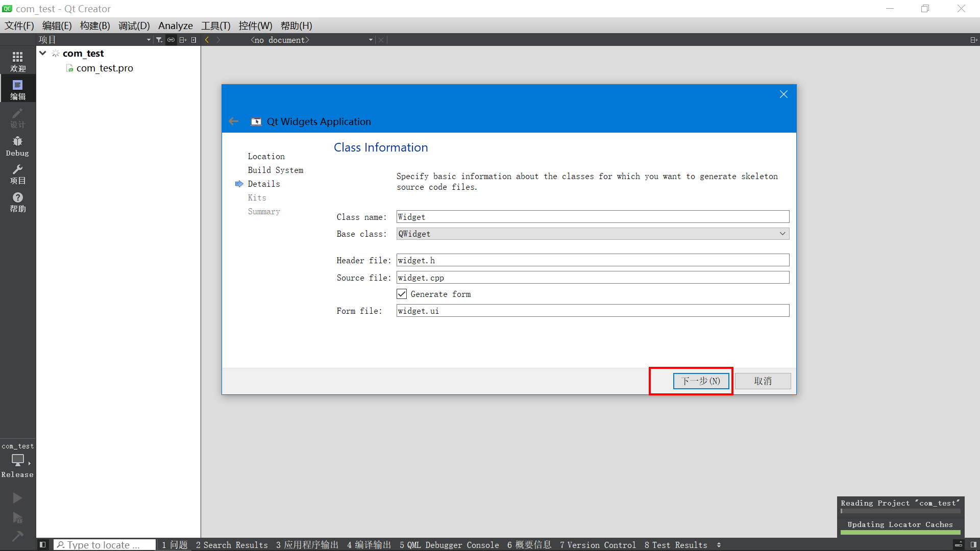This screenshot has height=551, width=980.
Task: Click the Location step label
Action: 266,156
